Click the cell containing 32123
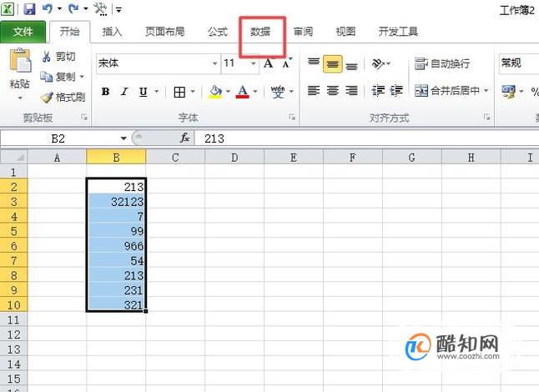Viewport: 539px width, 392px height. (116, 201)
